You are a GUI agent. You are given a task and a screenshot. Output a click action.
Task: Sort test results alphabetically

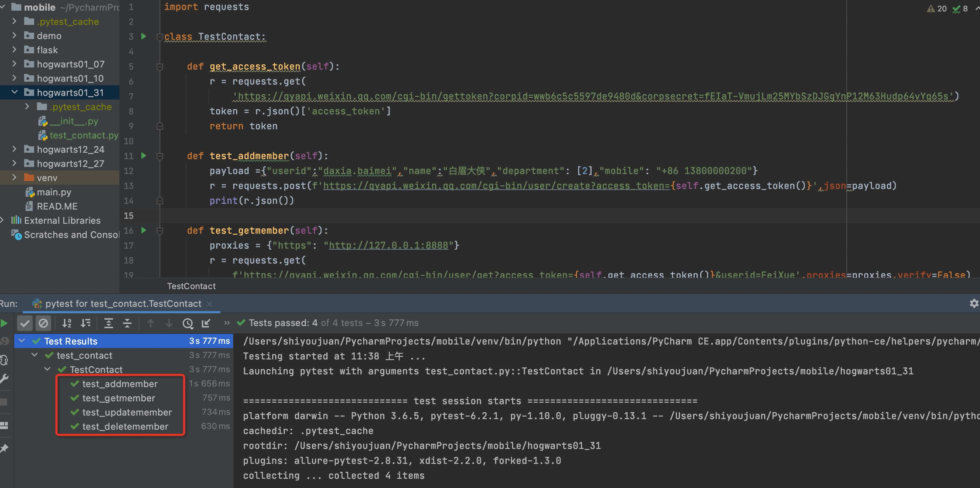tap(67, 323)
